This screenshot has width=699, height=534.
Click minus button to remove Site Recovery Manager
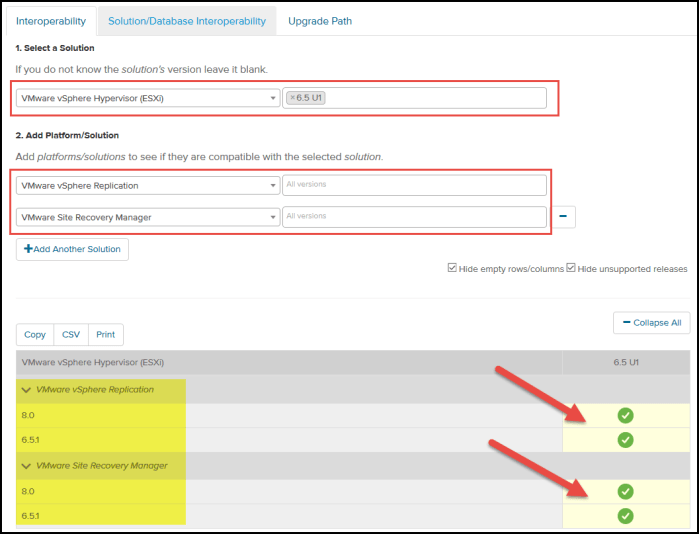[x=565, y=216]
